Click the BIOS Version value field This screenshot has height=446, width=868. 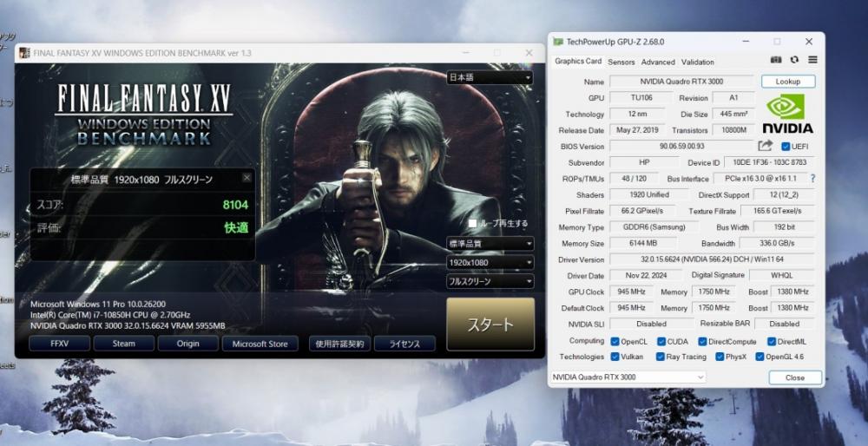click(681, 147)
